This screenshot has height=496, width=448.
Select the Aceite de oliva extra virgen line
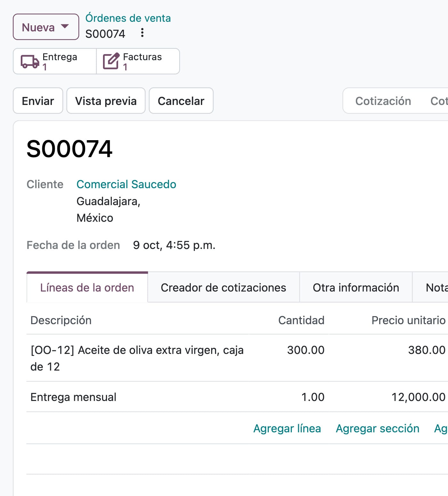pyautogui.click(x=137, y=358)
